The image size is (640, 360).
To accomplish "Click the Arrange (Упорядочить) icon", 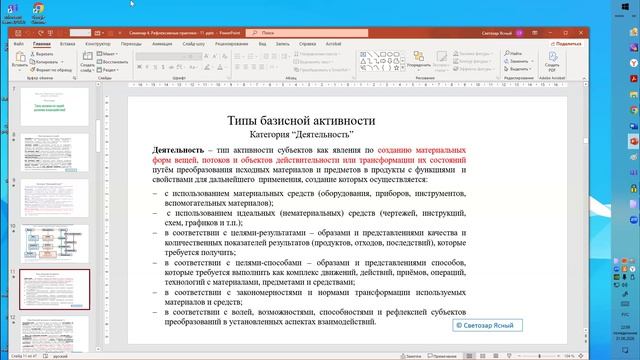I will click(x=419, y=56).
